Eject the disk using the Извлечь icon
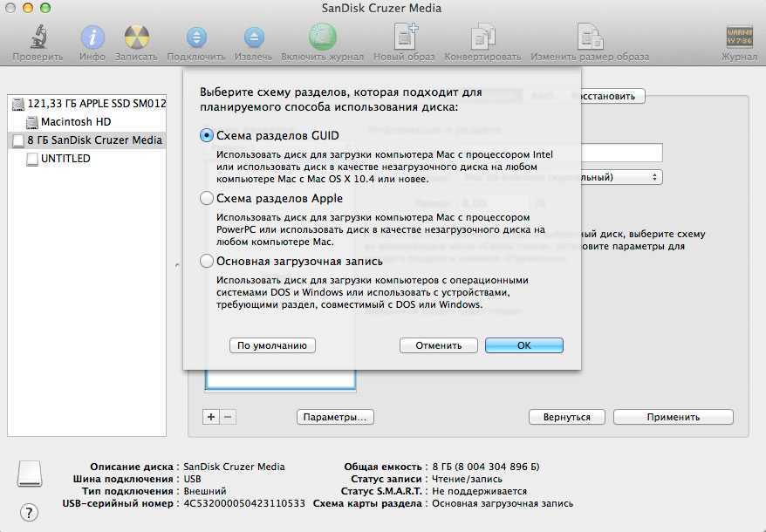The image size is (766, 532). point(254,38)
